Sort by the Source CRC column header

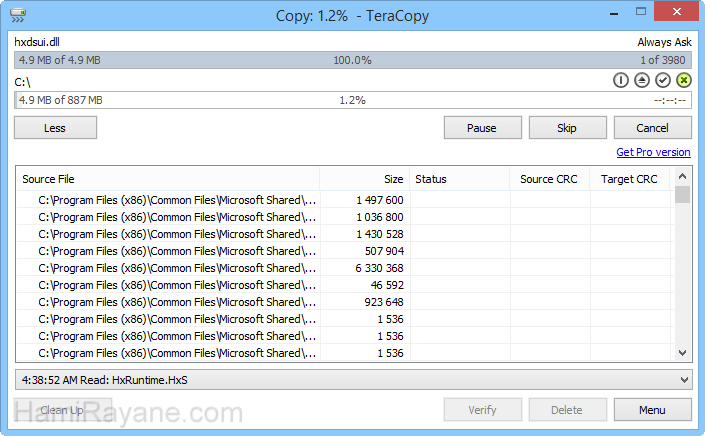(x=550, y=179)
